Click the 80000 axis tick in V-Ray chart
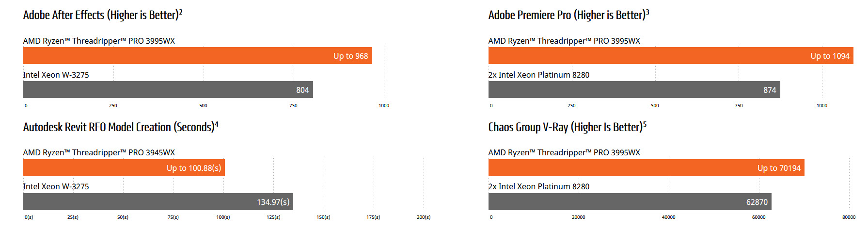The height and width of the screenshot is (248, 868). [849, 217]
